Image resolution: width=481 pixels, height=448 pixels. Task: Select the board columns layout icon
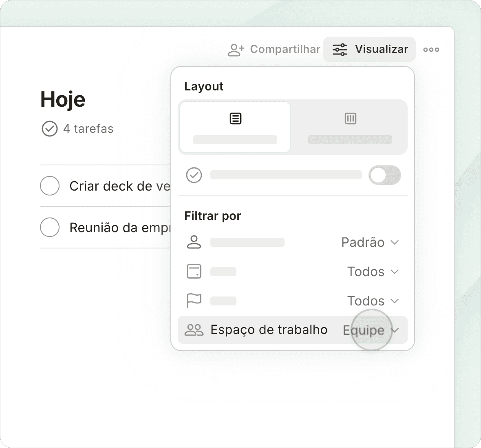[x=350, y=119]
